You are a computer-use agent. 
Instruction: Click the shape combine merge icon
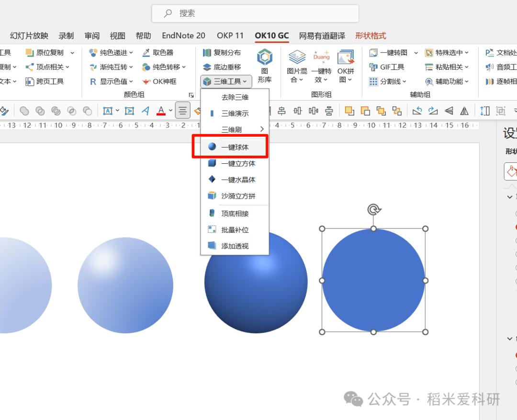[40, 111]
